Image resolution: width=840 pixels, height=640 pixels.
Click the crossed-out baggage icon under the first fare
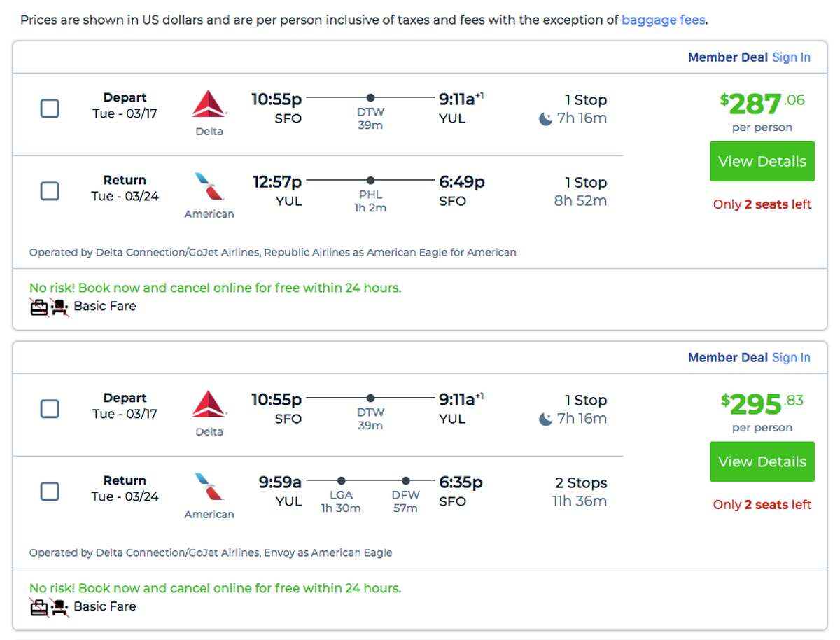[36, 305]
